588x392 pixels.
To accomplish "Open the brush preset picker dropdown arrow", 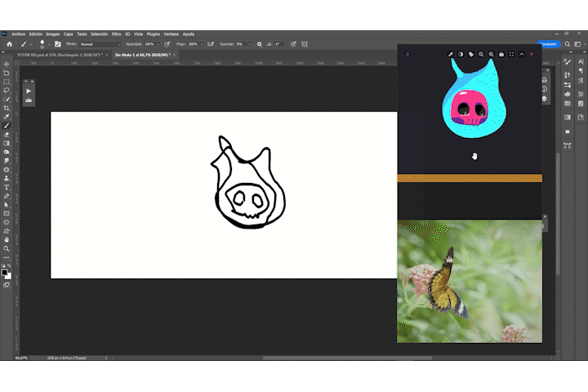I will pyautogui.click(x=49, y=44).
